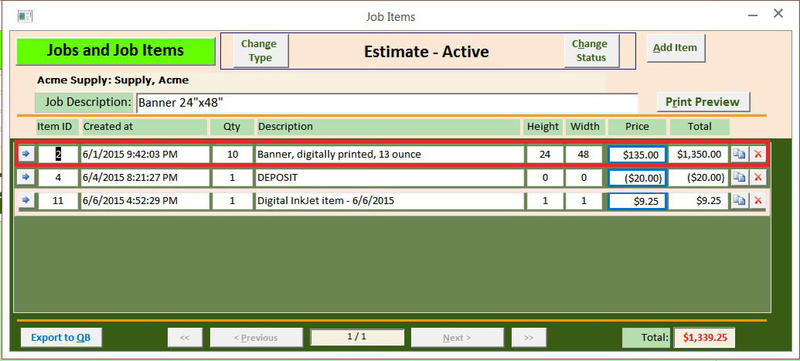
Task: Click the Description column header
Action: pyautogui.click(x=388, y=126)
